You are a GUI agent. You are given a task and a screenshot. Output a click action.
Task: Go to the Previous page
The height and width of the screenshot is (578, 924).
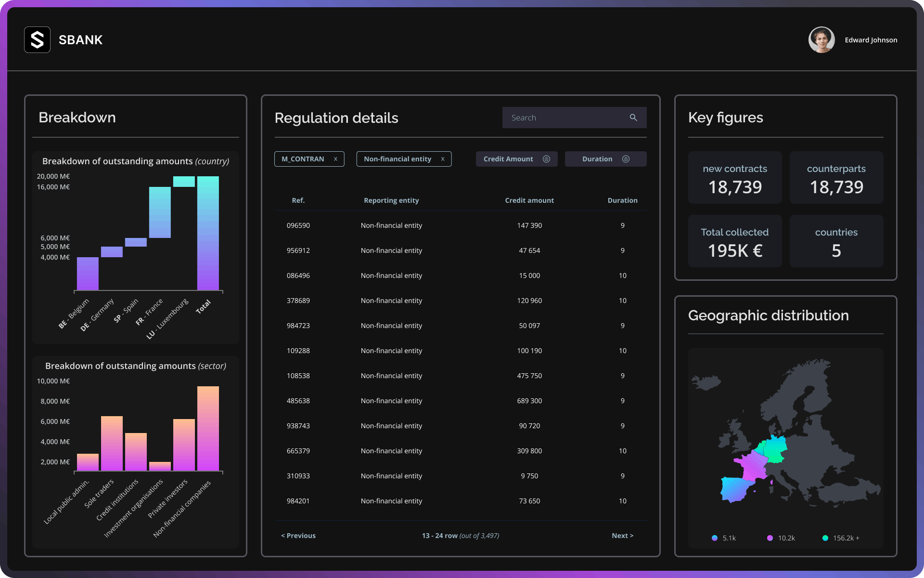(x=298, y=536)
